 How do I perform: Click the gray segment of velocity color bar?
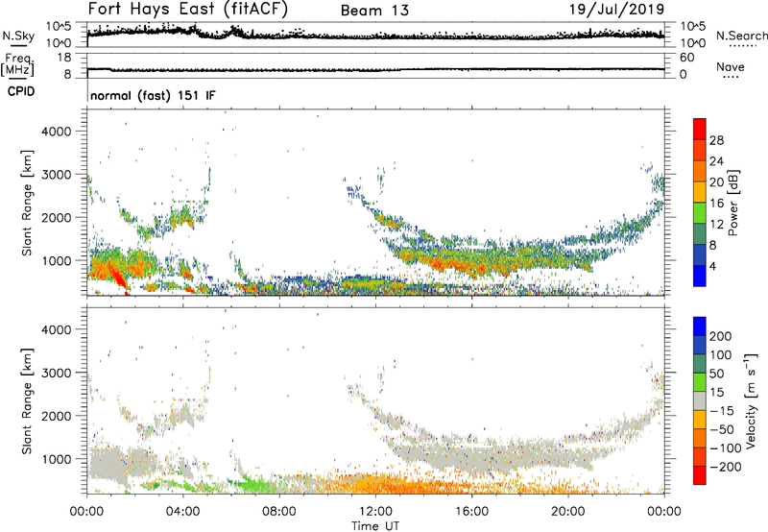tap(700, 401)
